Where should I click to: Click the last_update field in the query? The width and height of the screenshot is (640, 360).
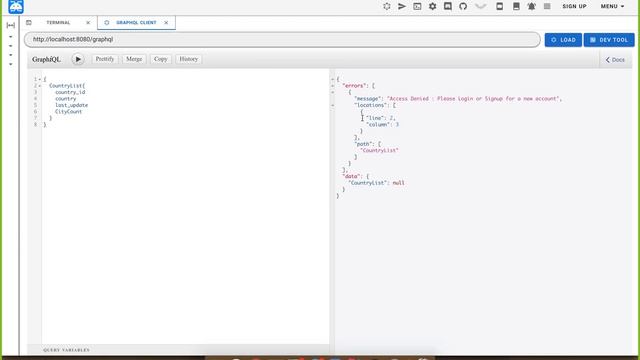[71, 105]
